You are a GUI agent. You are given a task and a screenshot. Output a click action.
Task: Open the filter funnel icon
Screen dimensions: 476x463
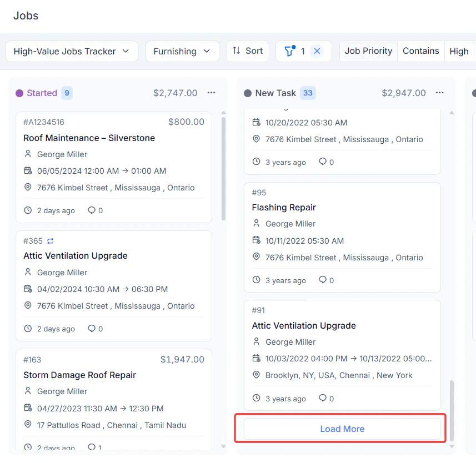pyautogui.click(x=290, y=51)
